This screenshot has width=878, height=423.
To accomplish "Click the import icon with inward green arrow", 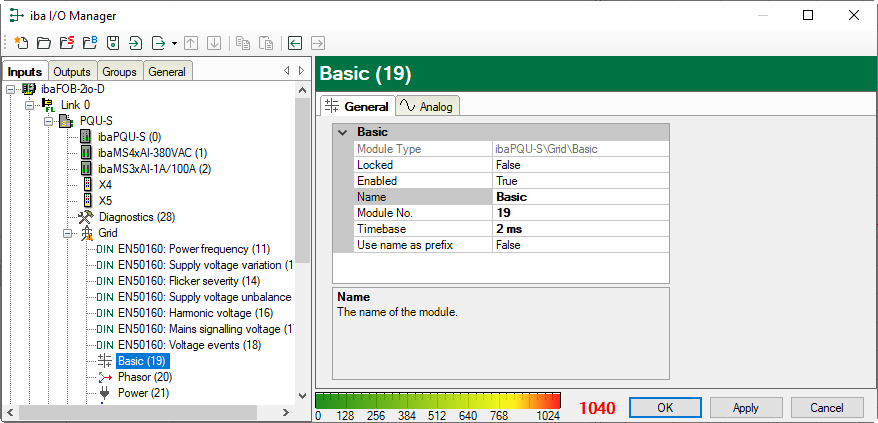I will 135,43.
